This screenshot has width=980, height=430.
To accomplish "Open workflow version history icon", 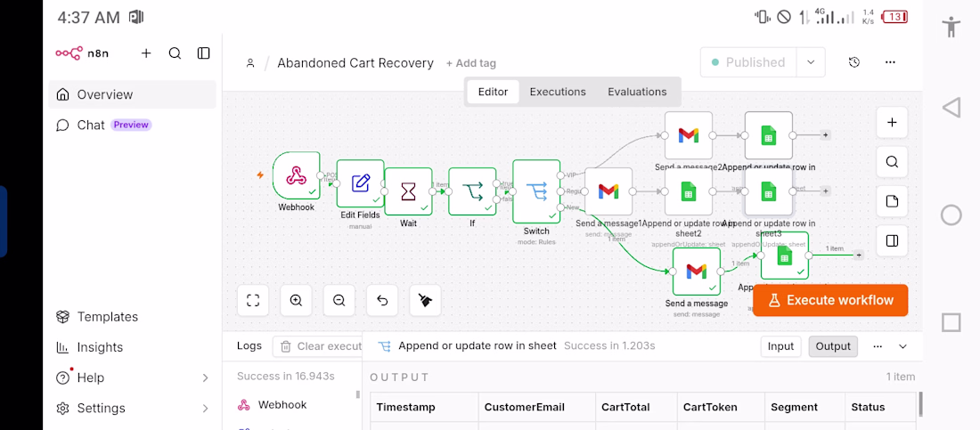I will [x=854, y=62].
